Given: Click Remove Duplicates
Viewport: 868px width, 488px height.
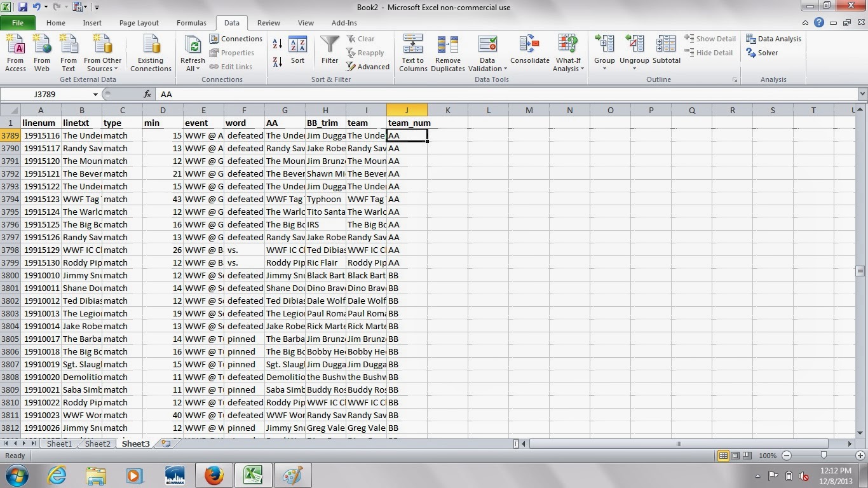Looking at the screenshot, I should click(x=448, y=53).
